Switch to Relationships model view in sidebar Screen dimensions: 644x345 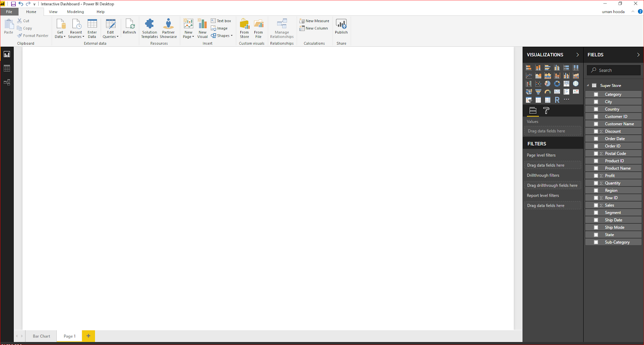pos(7,83)
